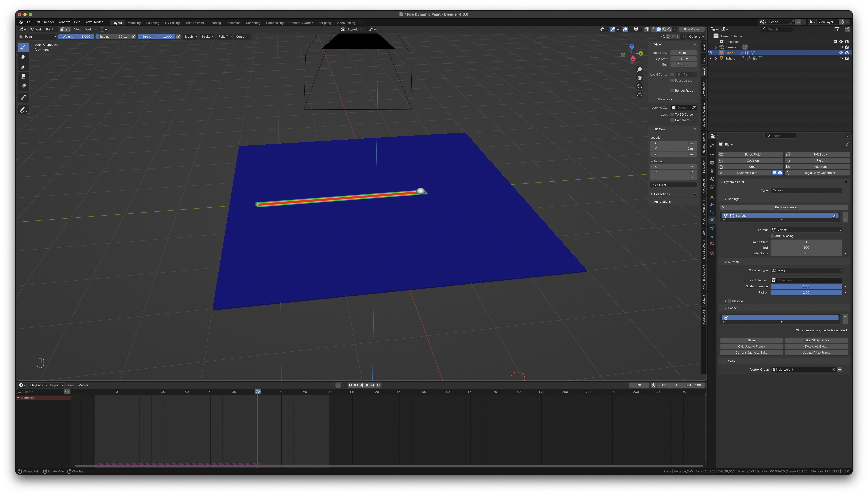Switch to the Shading workspace tab

tap(215, 23)
